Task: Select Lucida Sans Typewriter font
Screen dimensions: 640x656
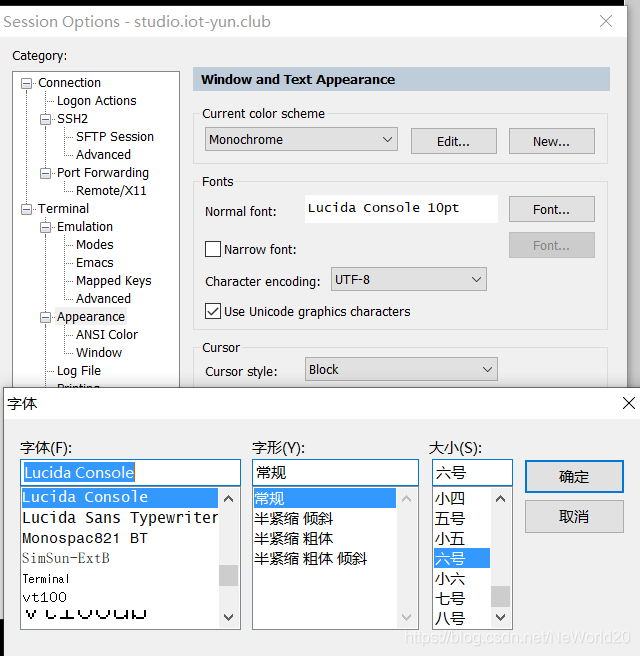Action: (x=120, y=518)
